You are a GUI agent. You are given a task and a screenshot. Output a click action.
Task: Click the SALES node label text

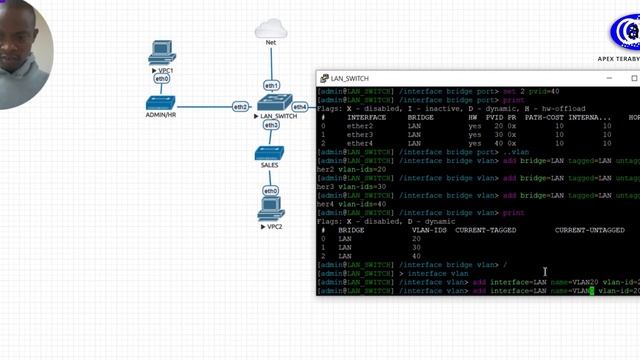269,165
